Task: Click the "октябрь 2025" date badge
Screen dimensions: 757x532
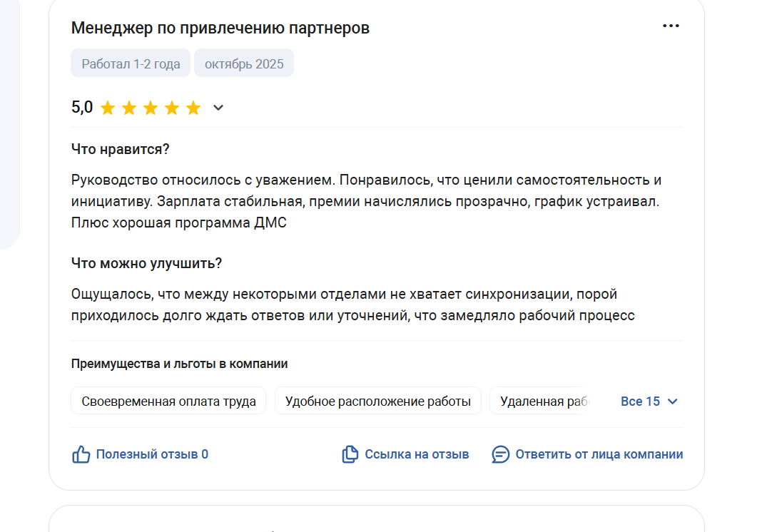Action: click(244, 63)
